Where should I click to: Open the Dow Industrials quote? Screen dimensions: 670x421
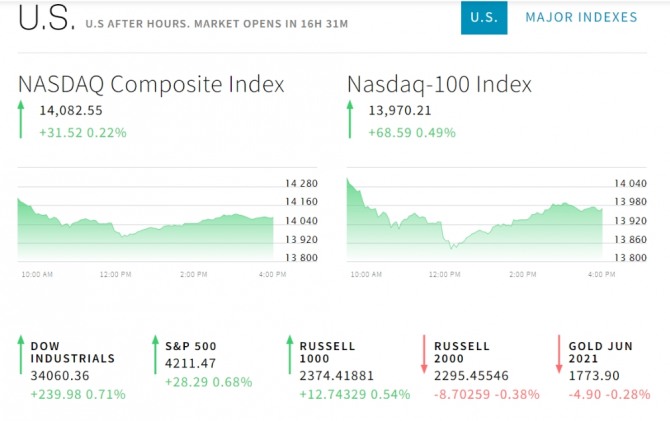click(x=73, y=352)
